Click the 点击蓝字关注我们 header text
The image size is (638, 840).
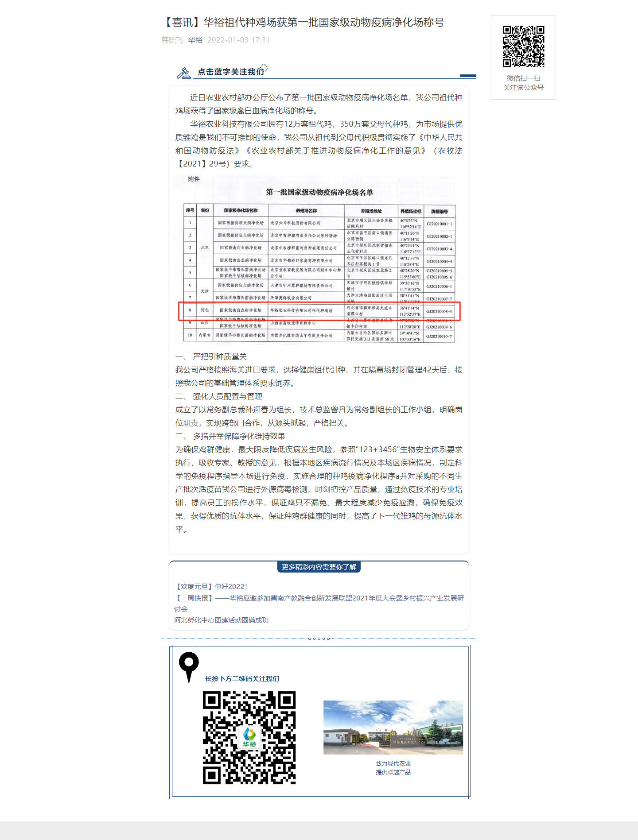point(230,72)
